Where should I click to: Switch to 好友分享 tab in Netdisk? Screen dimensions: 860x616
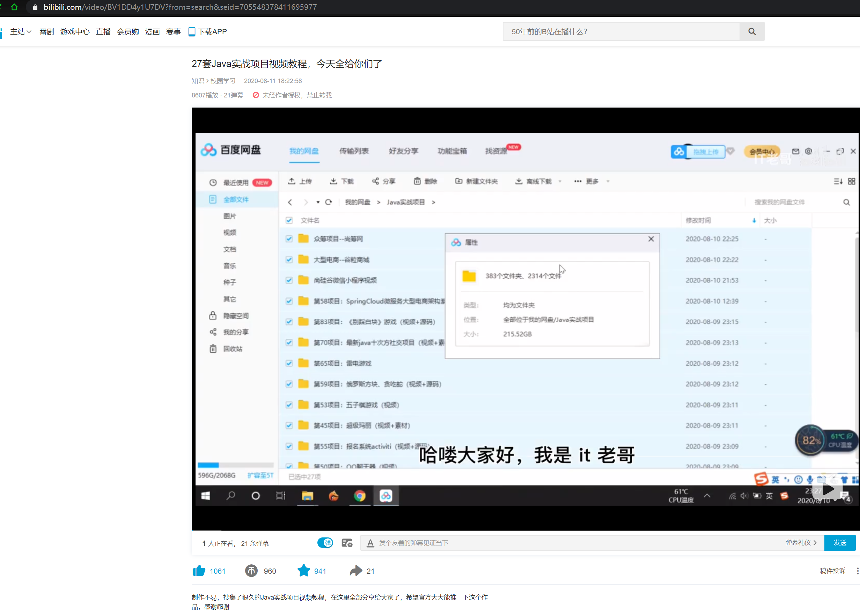pos(403,151)
